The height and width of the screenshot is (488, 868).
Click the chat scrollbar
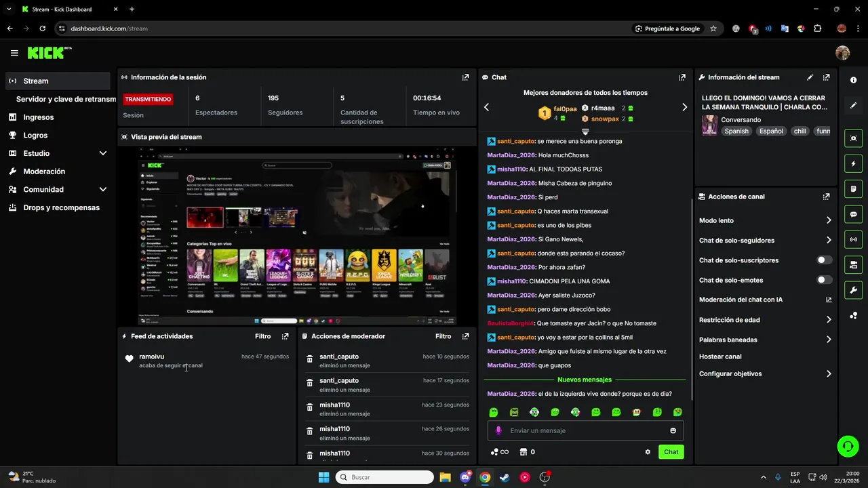pos(692,298)
